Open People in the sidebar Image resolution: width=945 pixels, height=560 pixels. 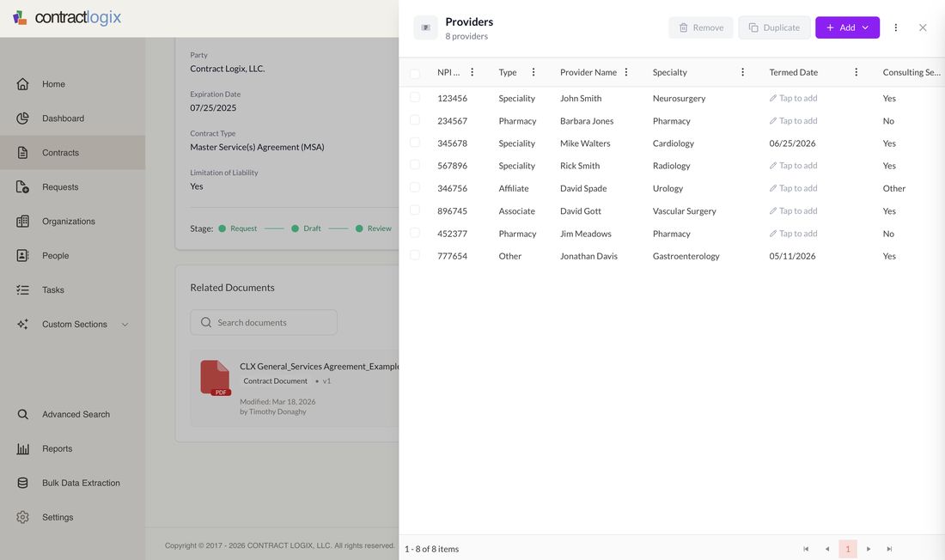72,256
